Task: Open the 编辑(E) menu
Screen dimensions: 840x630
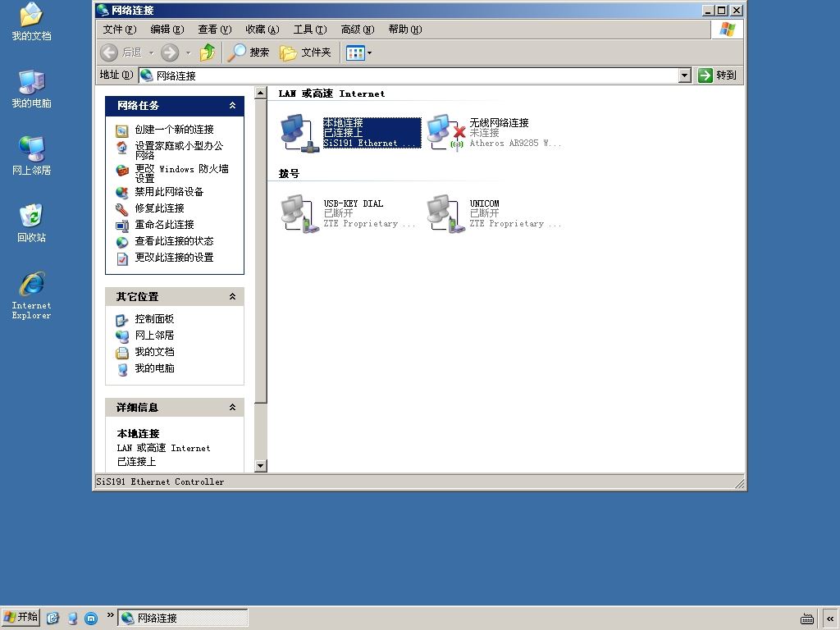Action: [x=167, y=30]
